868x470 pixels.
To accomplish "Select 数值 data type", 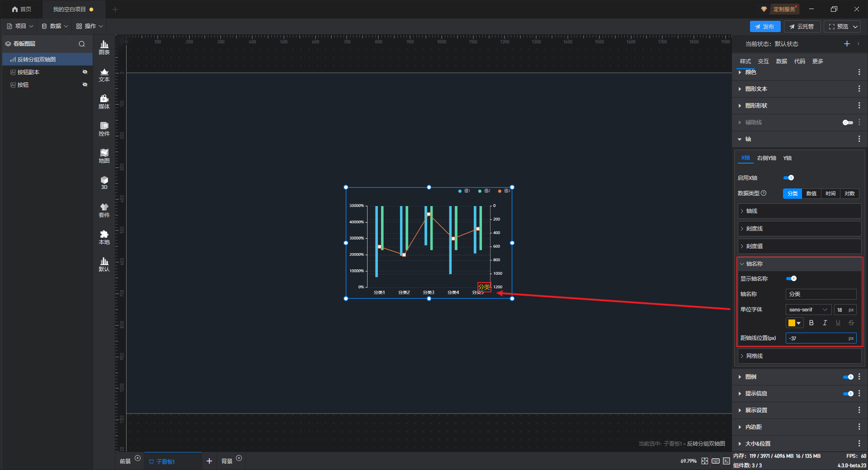I will (x=811, y=193).
